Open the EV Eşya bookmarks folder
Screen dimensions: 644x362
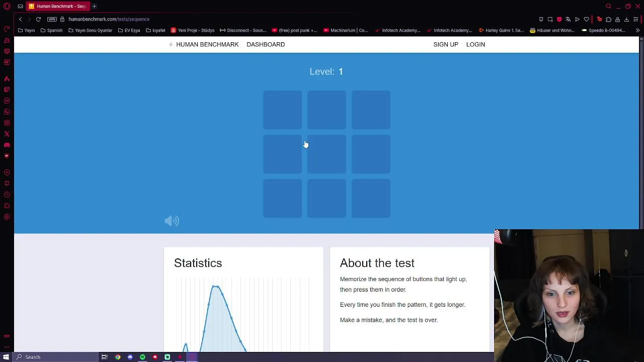[129, 31]
